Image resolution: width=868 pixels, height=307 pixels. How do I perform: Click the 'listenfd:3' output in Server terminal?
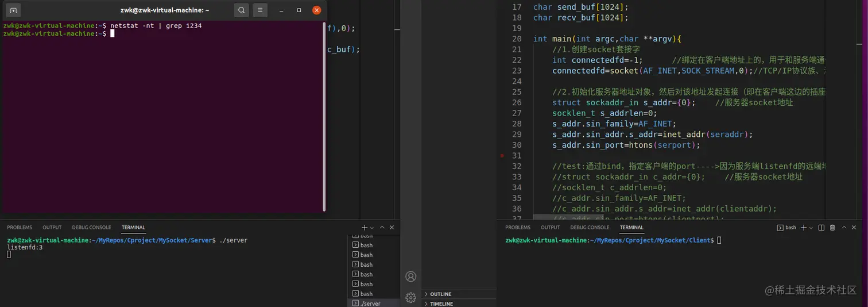[x=25, y=248]
